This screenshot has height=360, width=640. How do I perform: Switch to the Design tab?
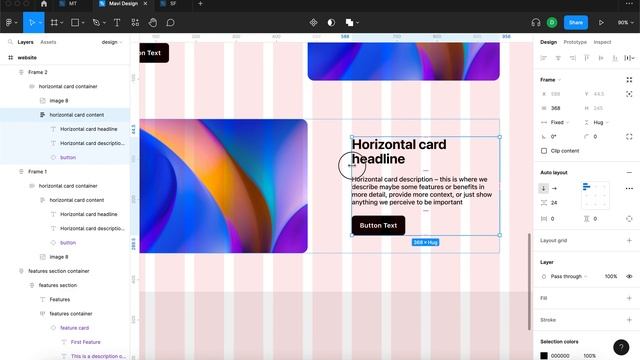point(548,42)
